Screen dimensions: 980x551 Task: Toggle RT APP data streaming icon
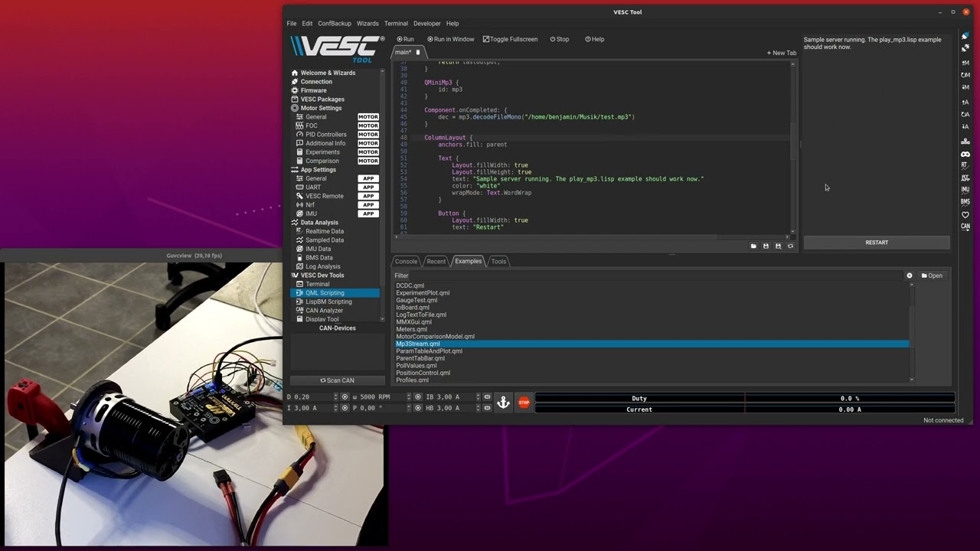coord(965,178)
